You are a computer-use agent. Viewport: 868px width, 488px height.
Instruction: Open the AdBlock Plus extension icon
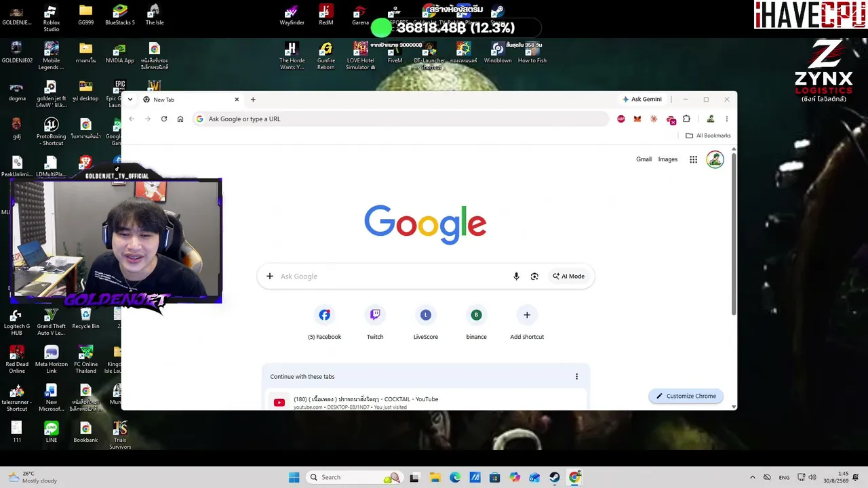coord(621,119)
